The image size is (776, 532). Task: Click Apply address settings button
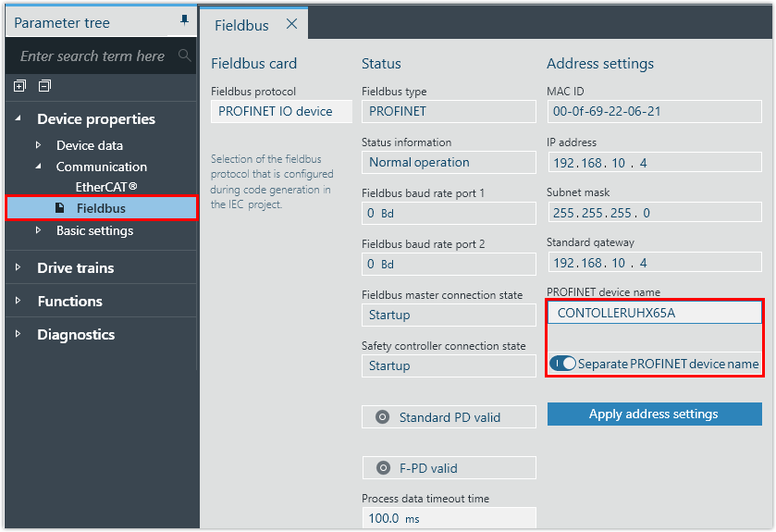coord(654,414)
